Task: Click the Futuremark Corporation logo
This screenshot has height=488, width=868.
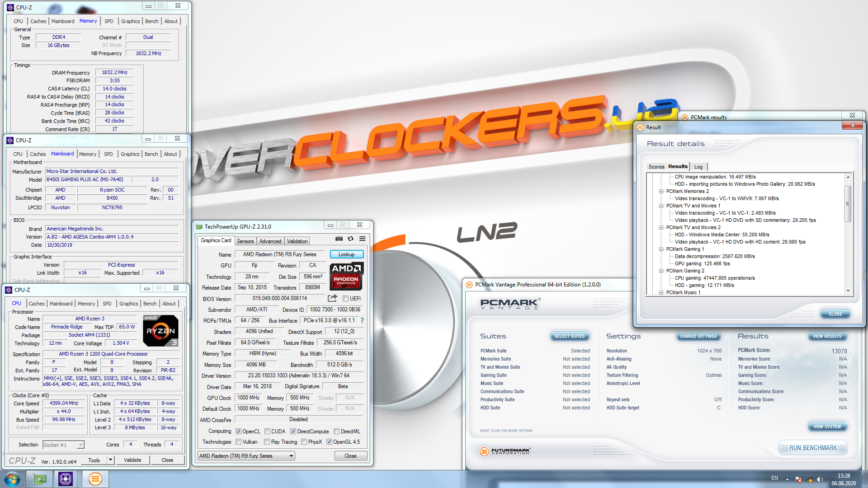Action: tap(505, 451)
